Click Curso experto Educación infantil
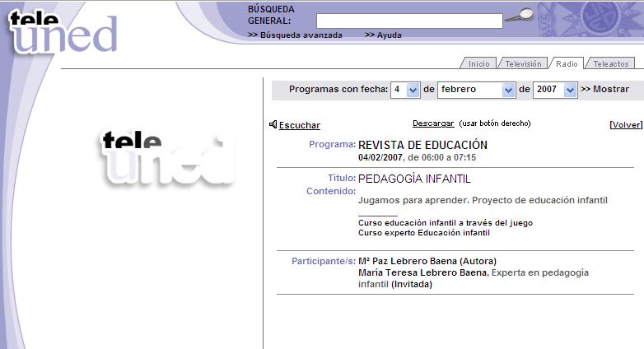644x349 pixels. tap(424, 233)
